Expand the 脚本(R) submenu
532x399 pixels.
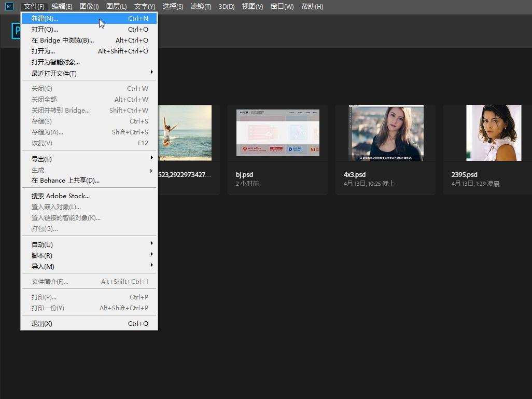[41, 255]
